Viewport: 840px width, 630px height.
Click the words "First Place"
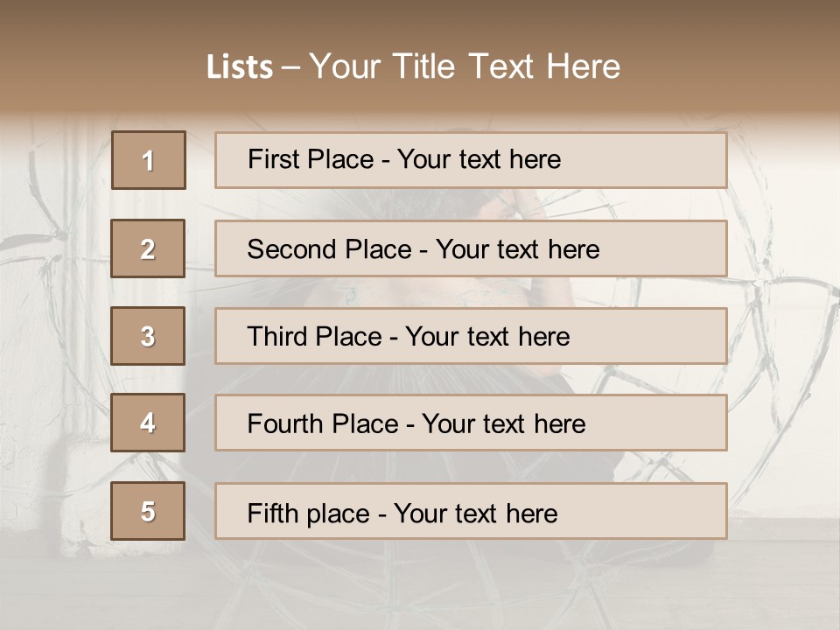[311, 159]
